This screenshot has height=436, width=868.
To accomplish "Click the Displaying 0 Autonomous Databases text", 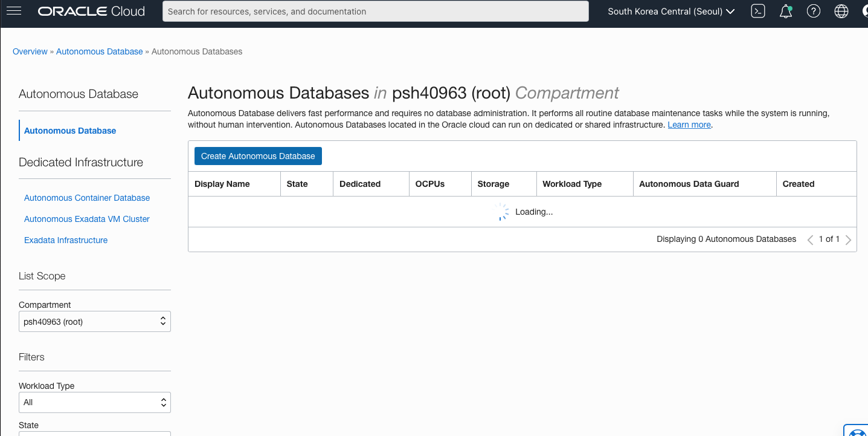I will tap(727, 239).
